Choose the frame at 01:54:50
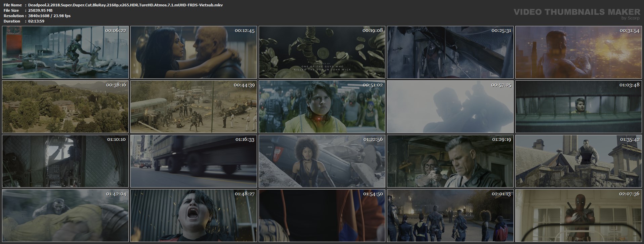This screenshot has width=644, height=244. pos(322,216)
